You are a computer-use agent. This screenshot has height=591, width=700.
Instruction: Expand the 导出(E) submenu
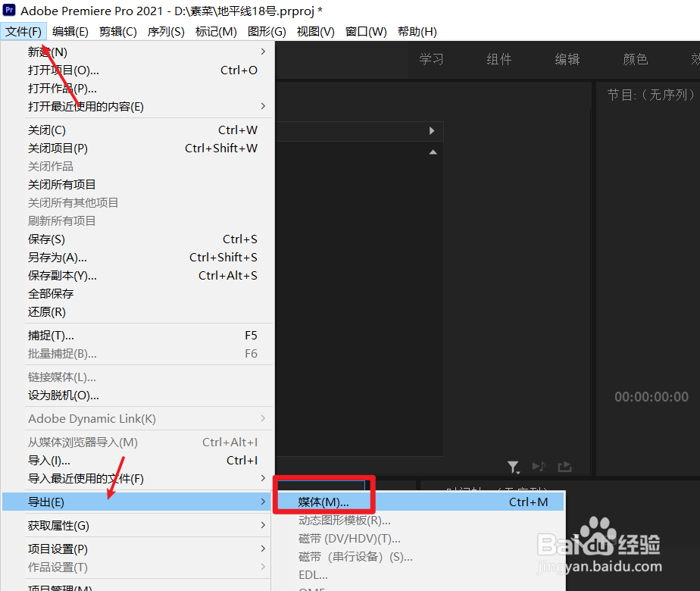click(x=138, y=502)
